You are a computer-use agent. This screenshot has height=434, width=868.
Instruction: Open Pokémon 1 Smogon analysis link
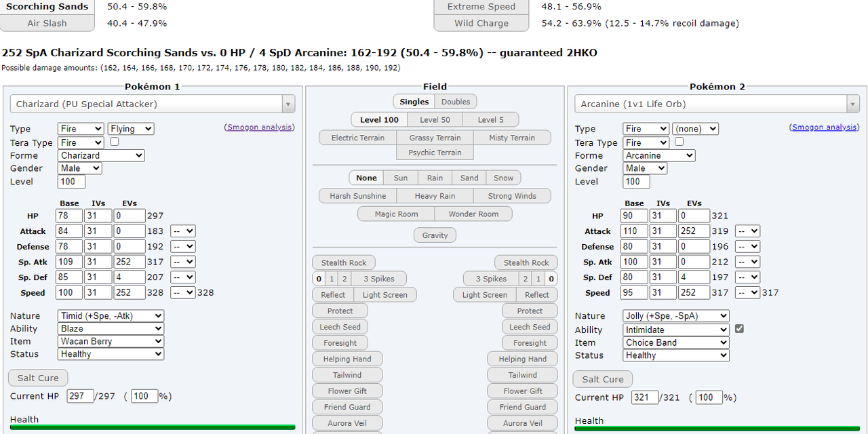(x=258, y=127)
